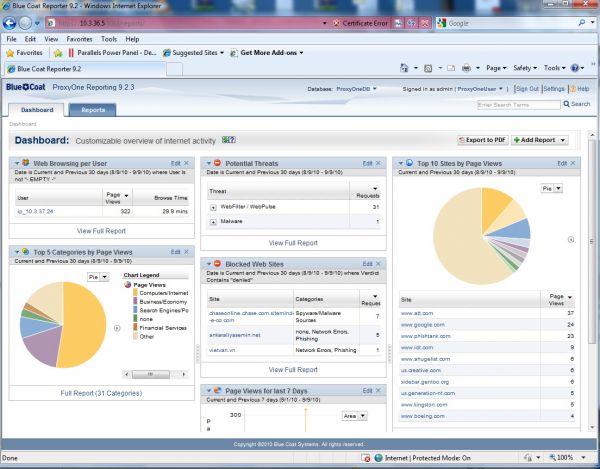Click the Search magnifier button
The height and width of the screenshot is (469, 600).
coord(577,104)
